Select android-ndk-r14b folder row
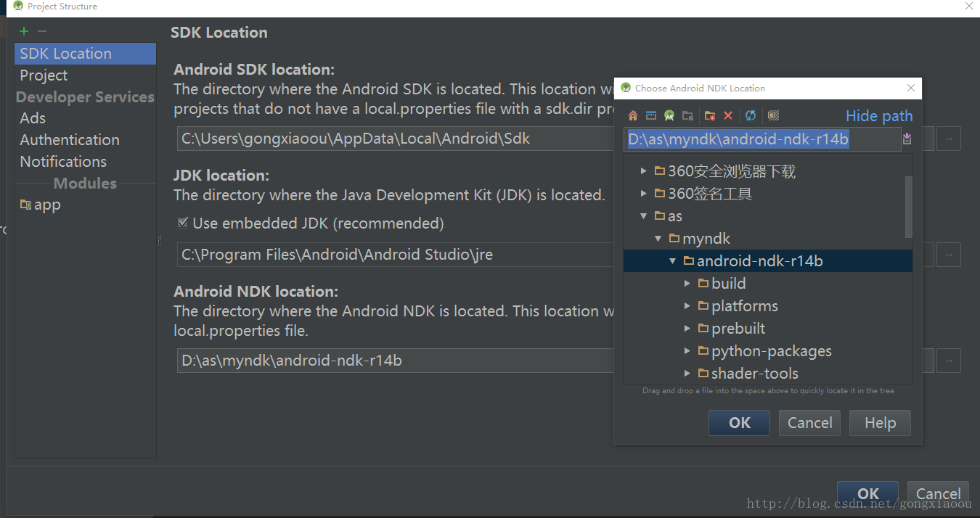The height and width of the screenshot is (518, 980). click(767, 261)
